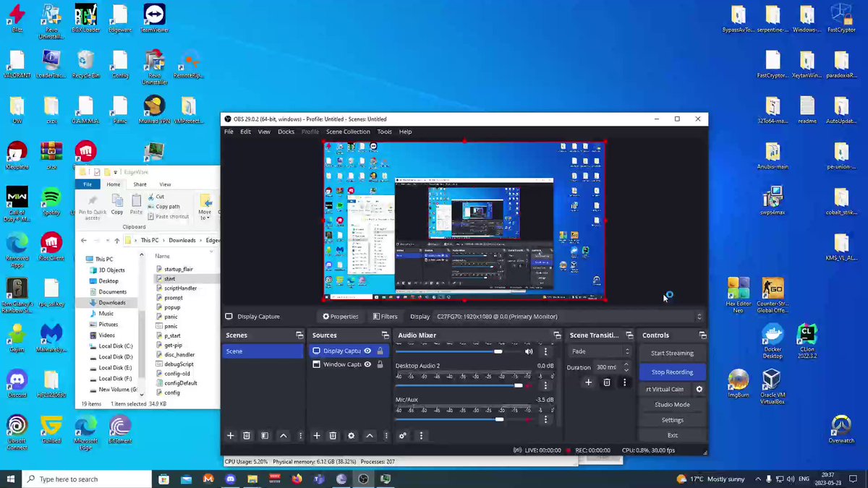Open scene filters icon in Scenes panel
The image size is (868, 488).
point(265,435)
